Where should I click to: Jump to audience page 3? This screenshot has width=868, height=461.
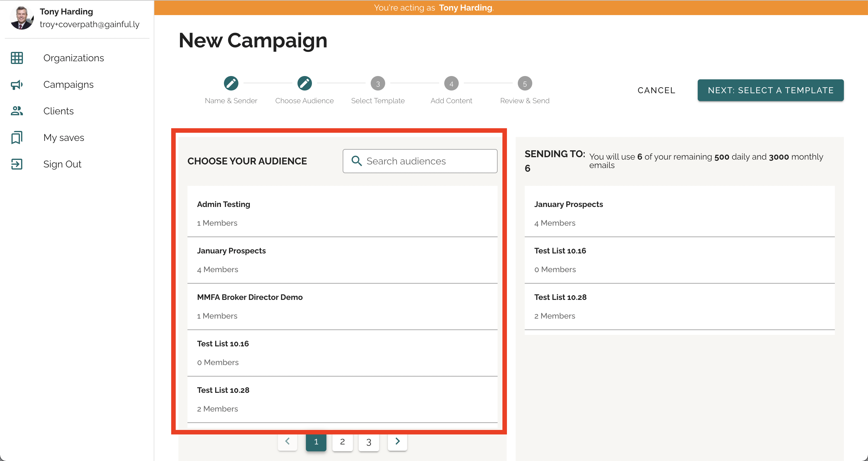369,442
